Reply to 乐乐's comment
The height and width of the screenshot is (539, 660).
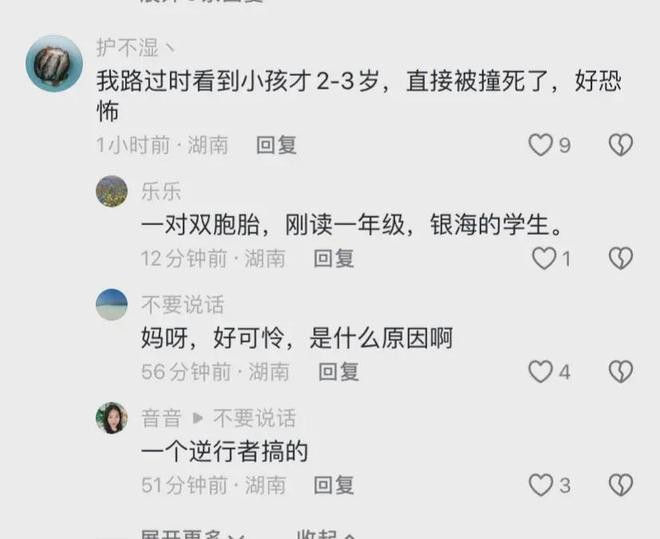click(x=334, y=258)
